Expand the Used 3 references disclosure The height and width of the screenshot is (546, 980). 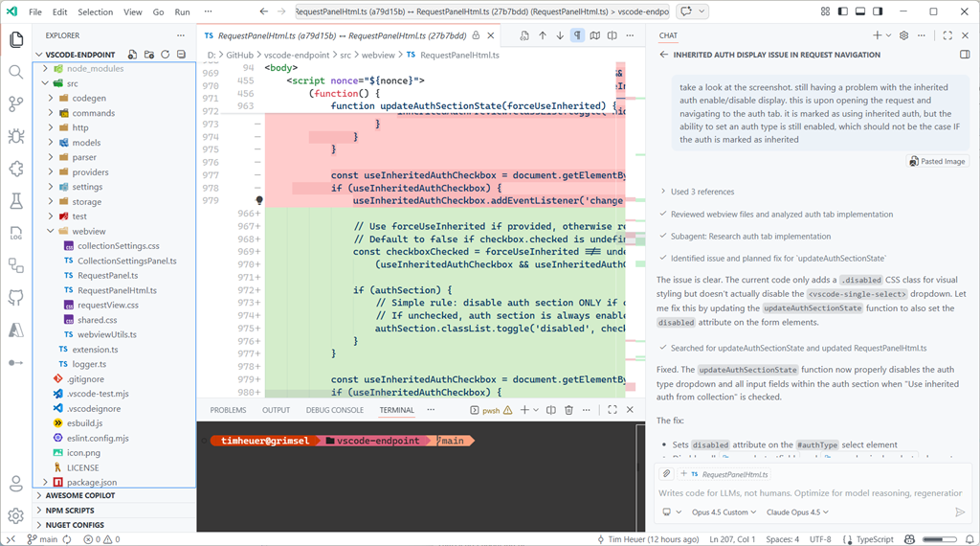(x=698, y=192)
